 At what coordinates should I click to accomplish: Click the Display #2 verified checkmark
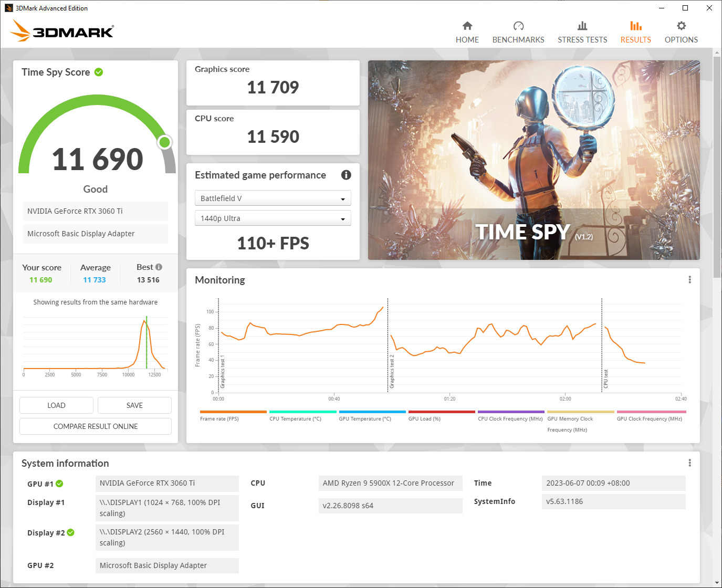[70, 532]
